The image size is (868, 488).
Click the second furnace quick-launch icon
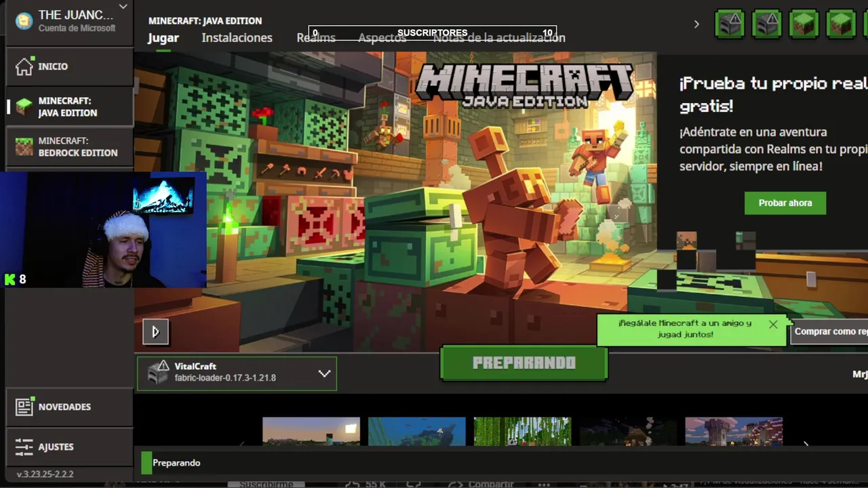click(x=767, y=24)
